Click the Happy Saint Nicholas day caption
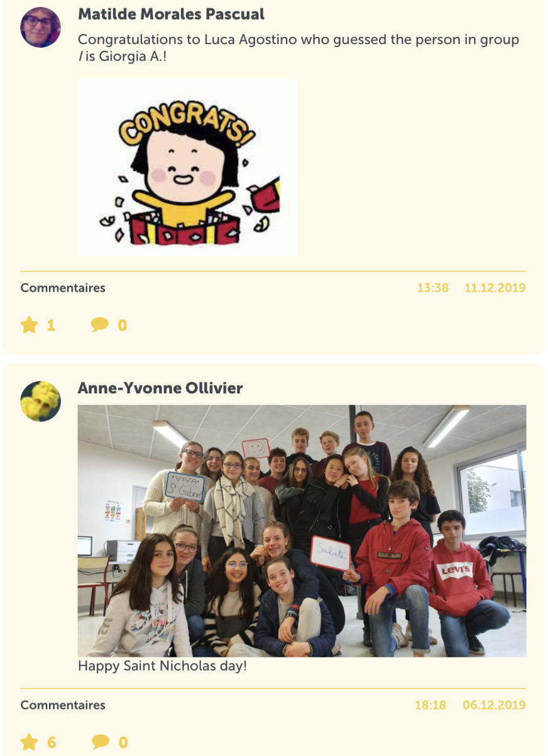Image resolution: width=548 pixels, height=756 pixels. (162, 666)
